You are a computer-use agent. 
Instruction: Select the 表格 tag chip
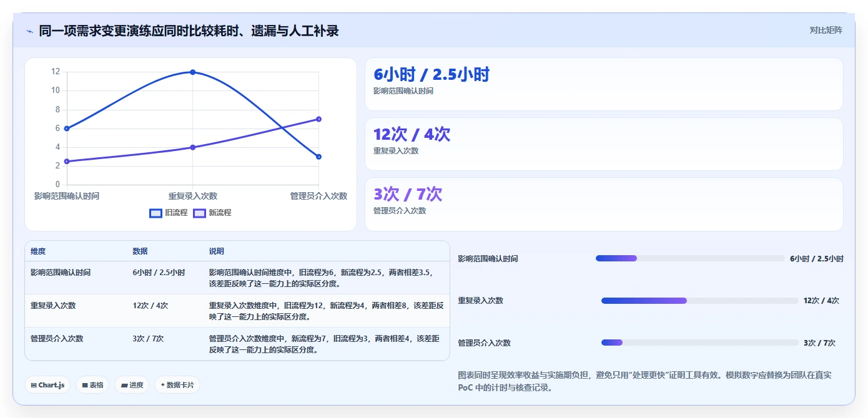click(92, 385)
